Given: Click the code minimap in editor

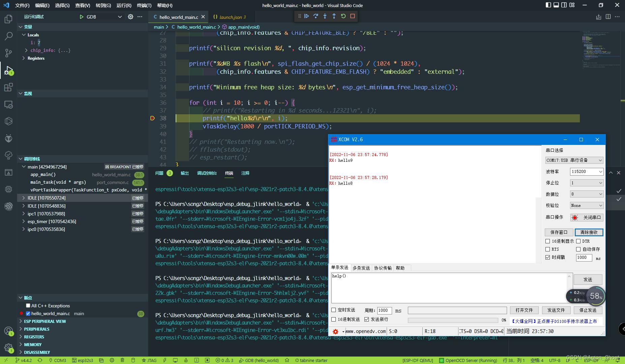Looking at the screenshot, I should click(x=602, y=50).
